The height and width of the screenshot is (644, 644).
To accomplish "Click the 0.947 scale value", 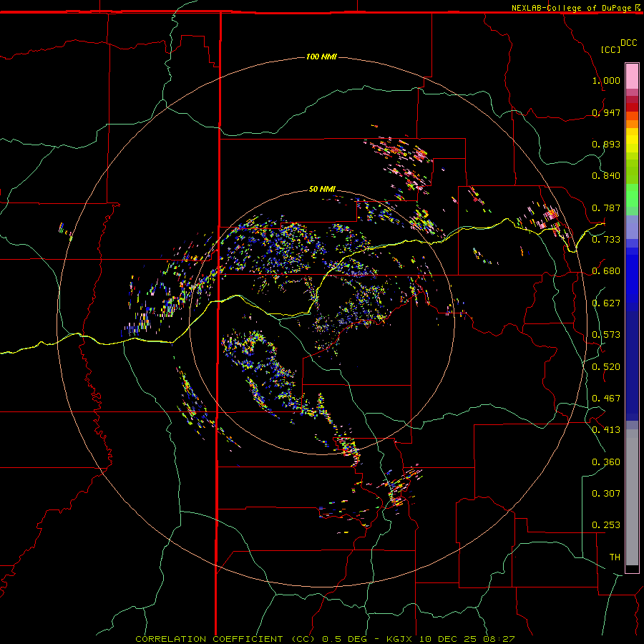I will 606,112.
